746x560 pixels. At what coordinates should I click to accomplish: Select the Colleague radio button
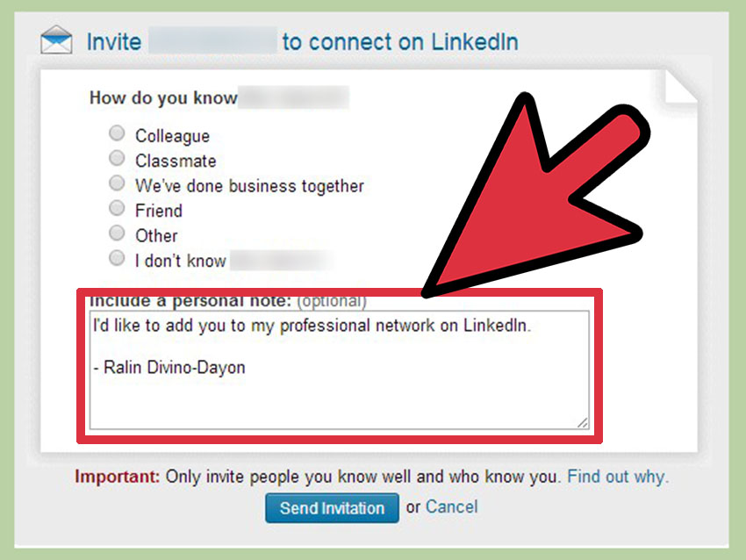click(117, 134)
